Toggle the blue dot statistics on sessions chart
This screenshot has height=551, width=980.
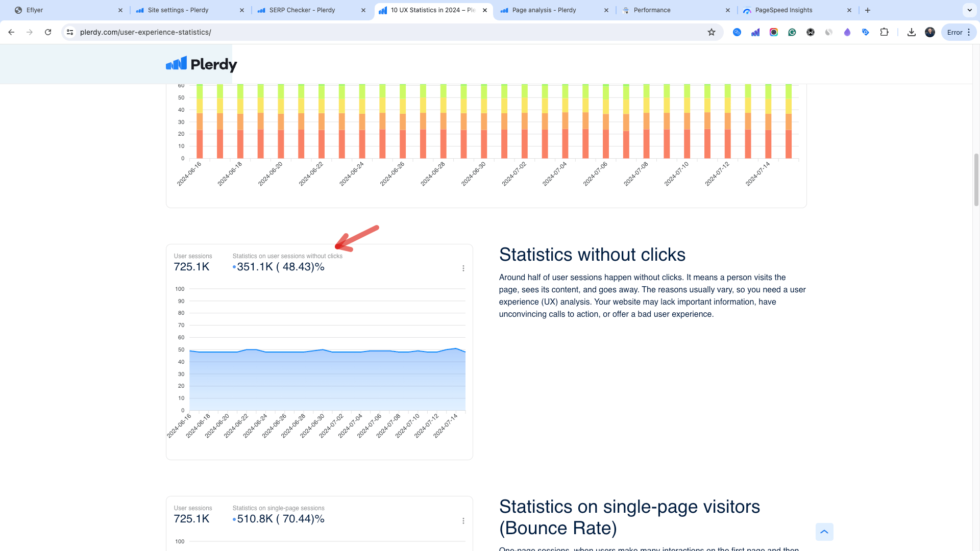tap(234, 266)
